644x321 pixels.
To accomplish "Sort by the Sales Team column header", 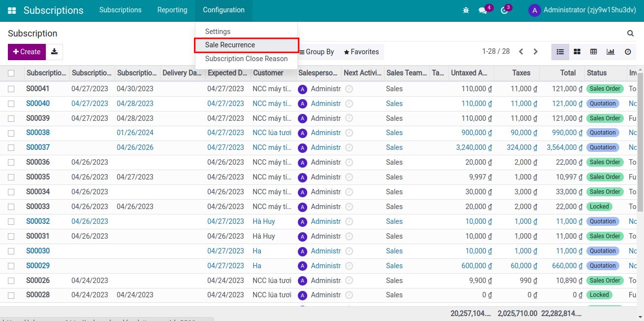I will coord(407,73).
